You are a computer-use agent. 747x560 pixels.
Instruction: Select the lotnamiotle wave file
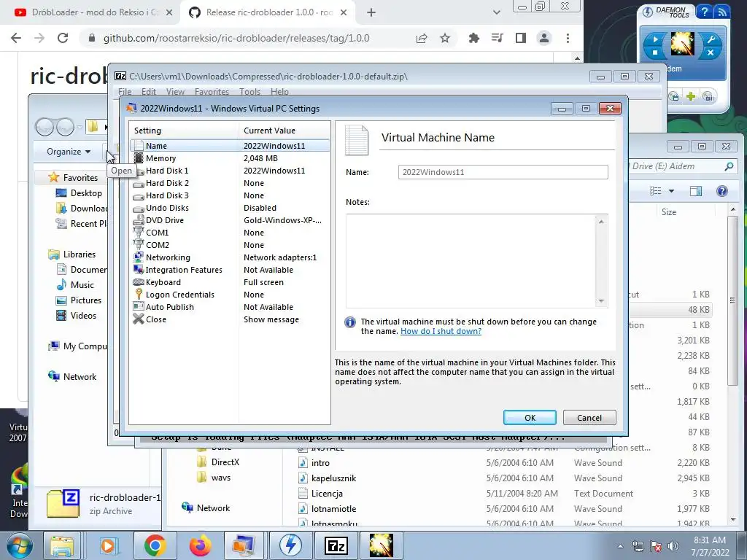click(328, 508)
